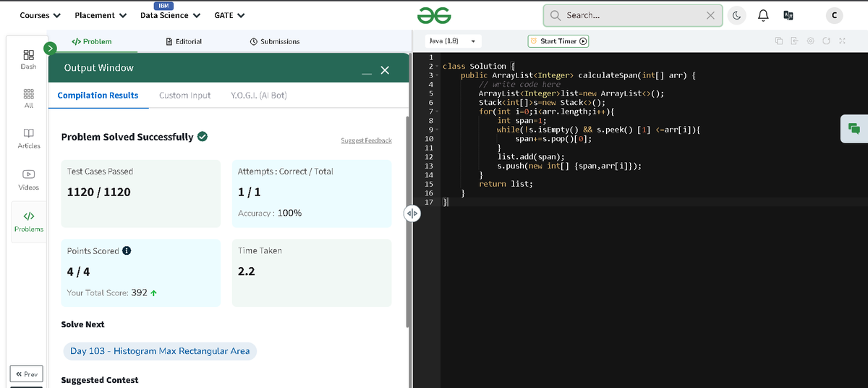Open the GeeksforGeeks logo home link
The image size is (868, 388).
434,14
